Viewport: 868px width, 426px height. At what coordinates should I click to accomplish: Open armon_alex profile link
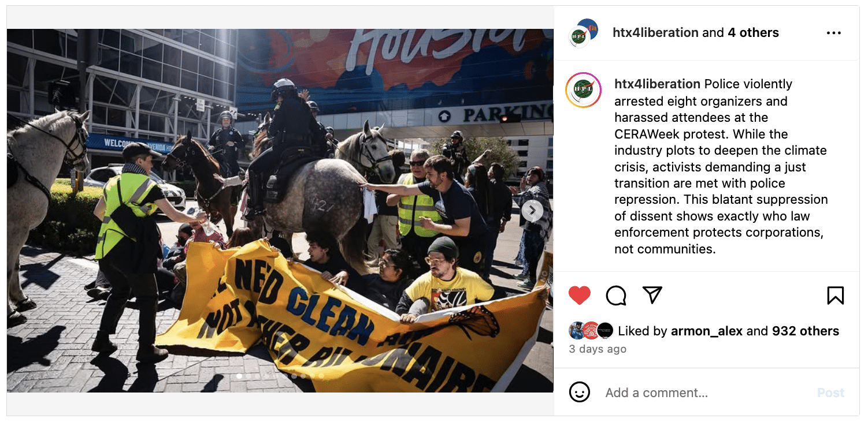click(x=707, y=331)
